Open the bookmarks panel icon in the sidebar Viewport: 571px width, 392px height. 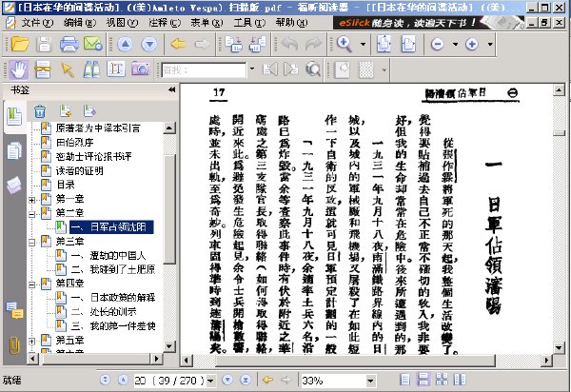tap(14, 117)
